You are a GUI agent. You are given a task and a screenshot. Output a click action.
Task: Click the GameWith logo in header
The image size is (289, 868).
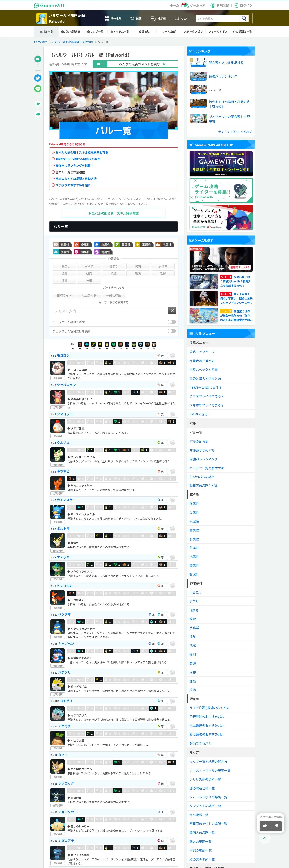(50, 5)
